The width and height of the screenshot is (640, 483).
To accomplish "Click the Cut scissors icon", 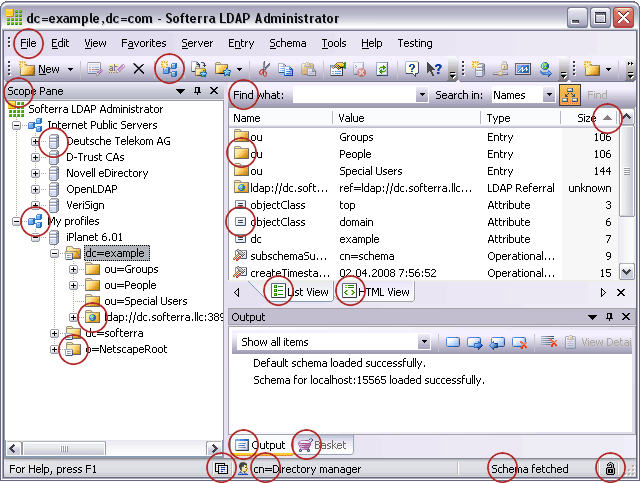I will pyautogui.click(x=264, y=69).
